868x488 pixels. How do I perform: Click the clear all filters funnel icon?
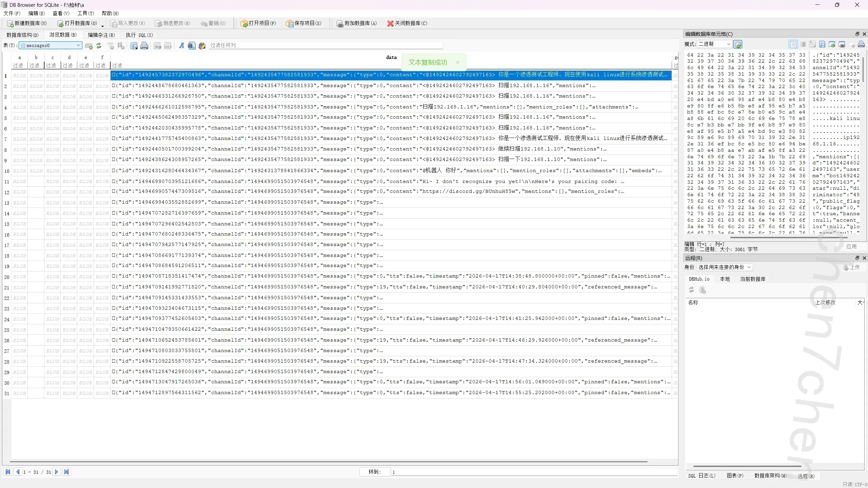tap(111, 45)
